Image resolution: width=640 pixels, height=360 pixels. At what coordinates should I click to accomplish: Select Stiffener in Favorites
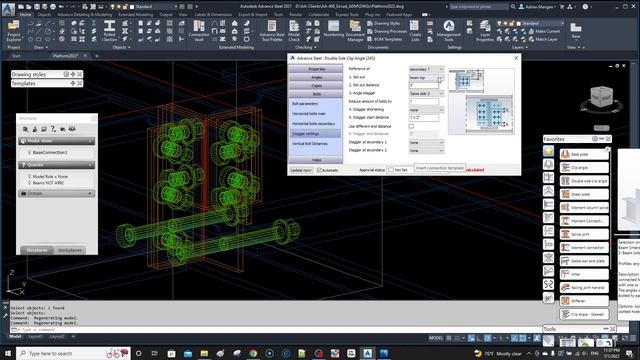(584, 301)
